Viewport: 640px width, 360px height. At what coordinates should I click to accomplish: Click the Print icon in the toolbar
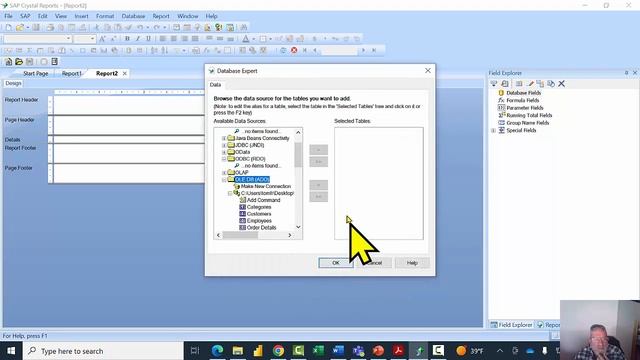click(50, 27)
